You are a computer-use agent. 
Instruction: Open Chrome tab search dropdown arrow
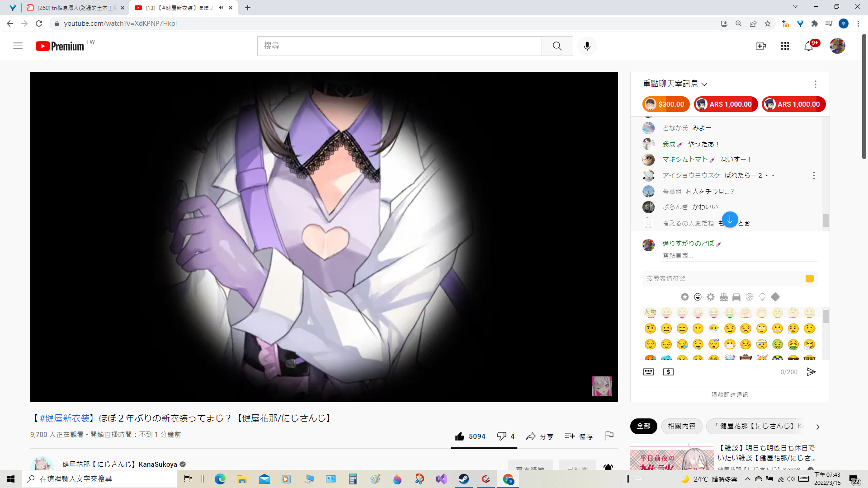(795, 7)
